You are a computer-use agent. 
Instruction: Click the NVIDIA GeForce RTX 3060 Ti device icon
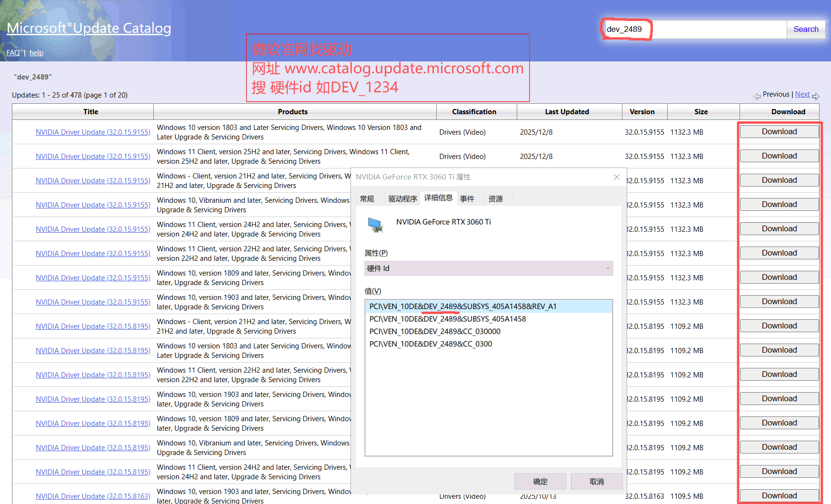pos(375,225)
